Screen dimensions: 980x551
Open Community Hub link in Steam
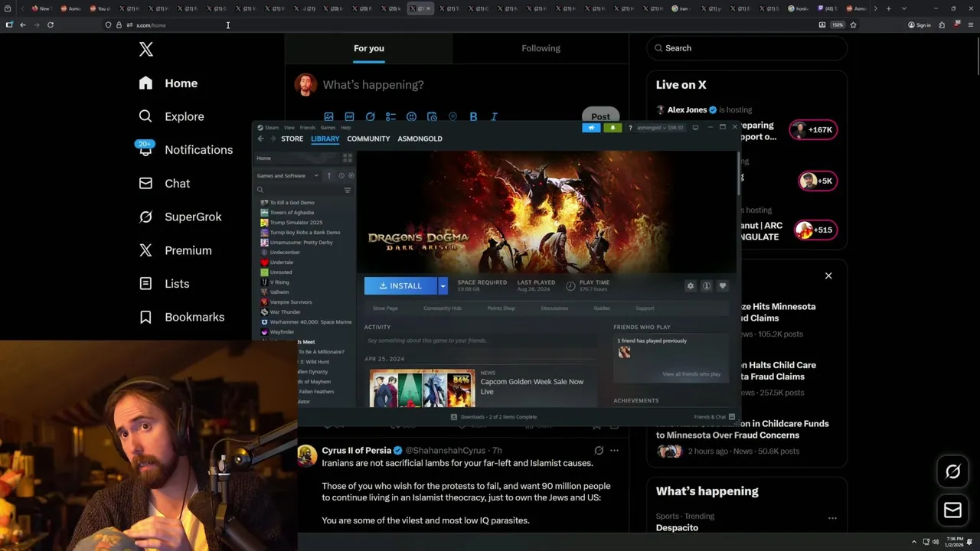pyautogui.click(x=443, y=308)
